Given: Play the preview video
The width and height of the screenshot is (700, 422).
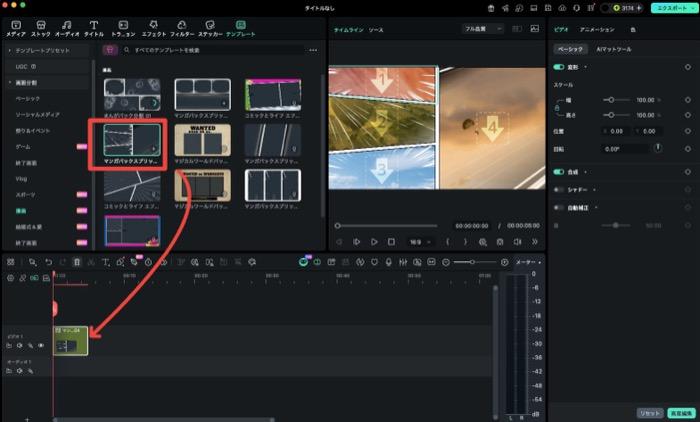Looking at the screenshot, I should click(x=374, y=242).
